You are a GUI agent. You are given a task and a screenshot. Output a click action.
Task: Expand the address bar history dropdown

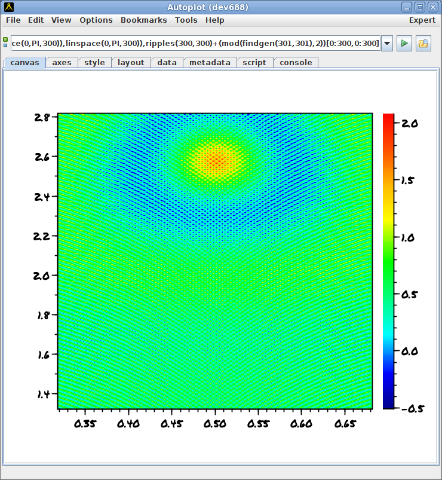point(387,43)
